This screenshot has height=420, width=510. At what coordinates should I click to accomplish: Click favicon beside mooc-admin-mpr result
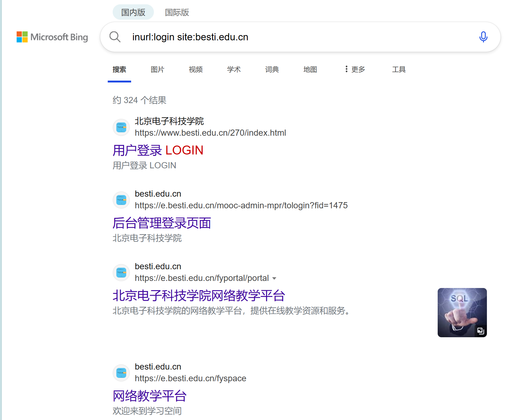(x=121, y=200)
